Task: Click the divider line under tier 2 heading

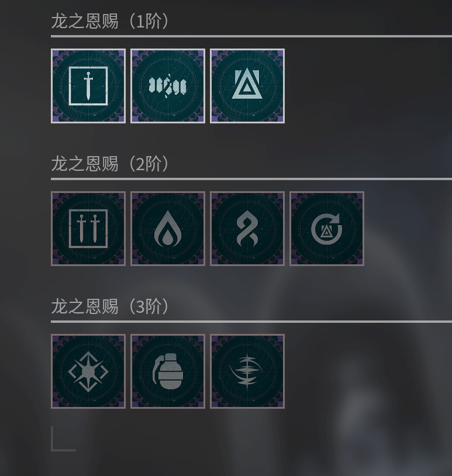Action: point(251,179)
